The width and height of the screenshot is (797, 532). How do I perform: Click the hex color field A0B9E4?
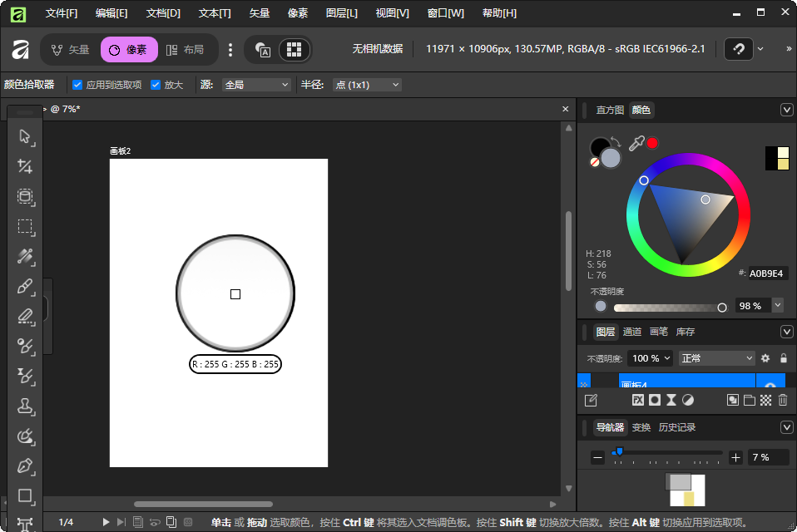[x=768, y=273]
